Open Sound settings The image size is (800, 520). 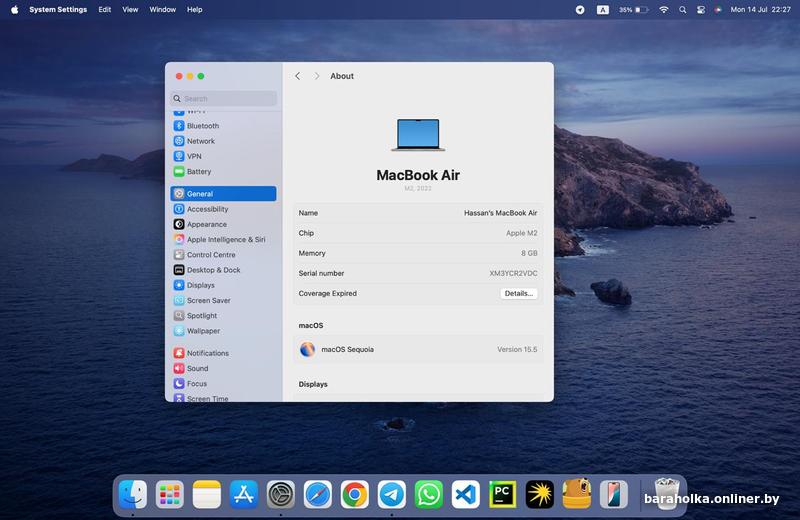pyautogui.click(x=224, y=368)
